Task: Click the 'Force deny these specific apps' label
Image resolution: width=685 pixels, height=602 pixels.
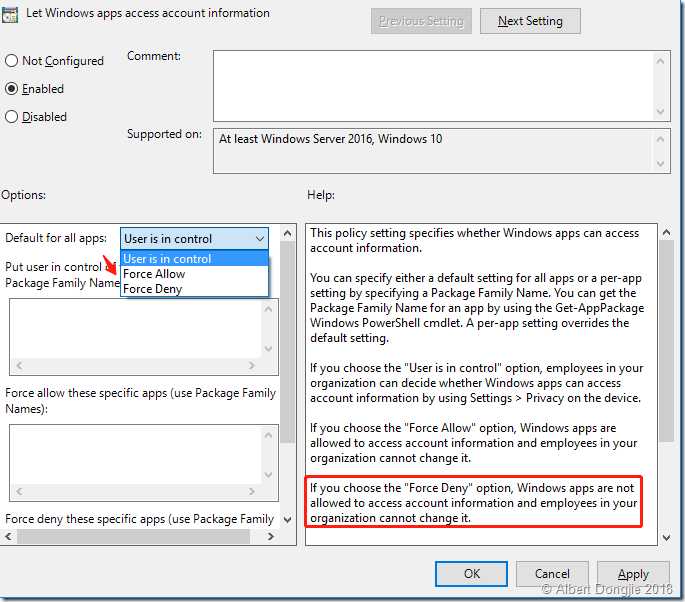Action: pos(139,519)
